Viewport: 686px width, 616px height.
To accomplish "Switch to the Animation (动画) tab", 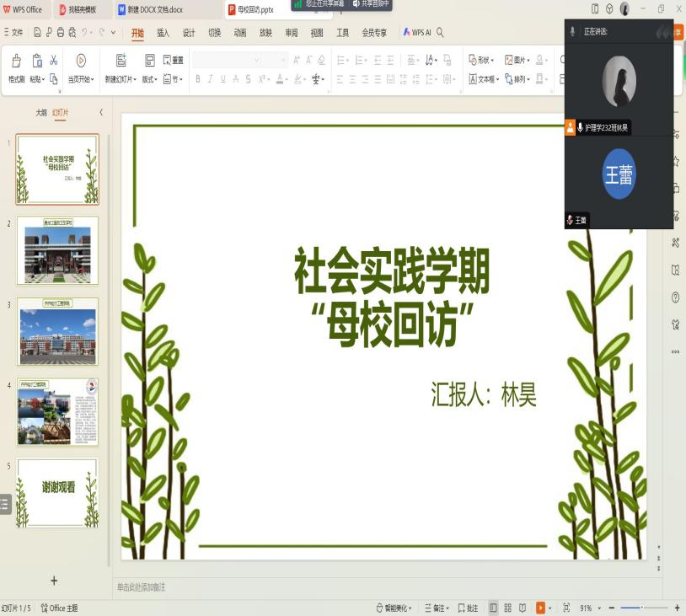I will [240, 33].
